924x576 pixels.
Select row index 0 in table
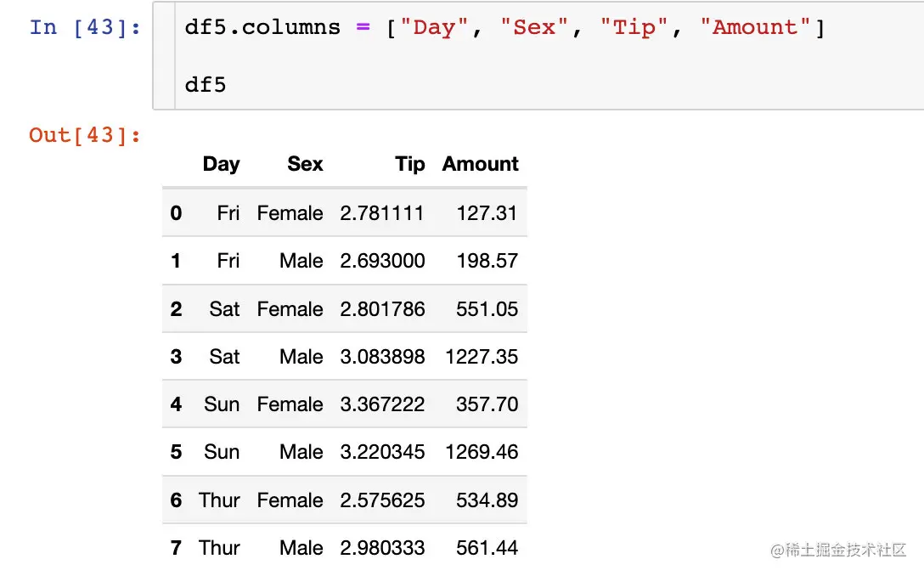pos(176,212)
